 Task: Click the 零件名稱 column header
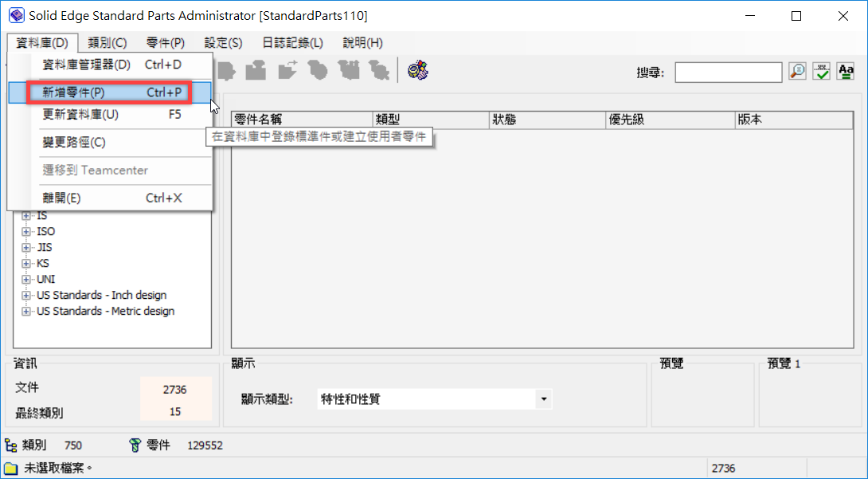[x=303, y=120]
